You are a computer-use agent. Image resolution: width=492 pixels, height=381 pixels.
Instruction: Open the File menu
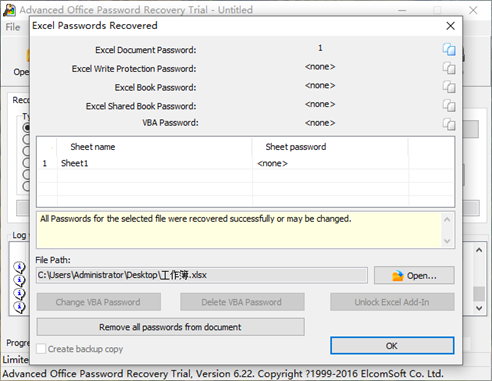(x=13, y=27)
